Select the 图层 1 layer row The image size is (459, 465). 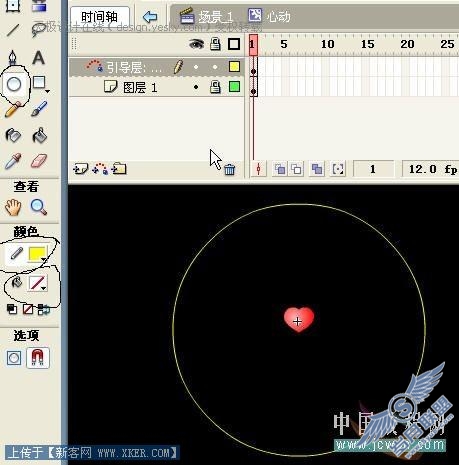click(157, 87)
